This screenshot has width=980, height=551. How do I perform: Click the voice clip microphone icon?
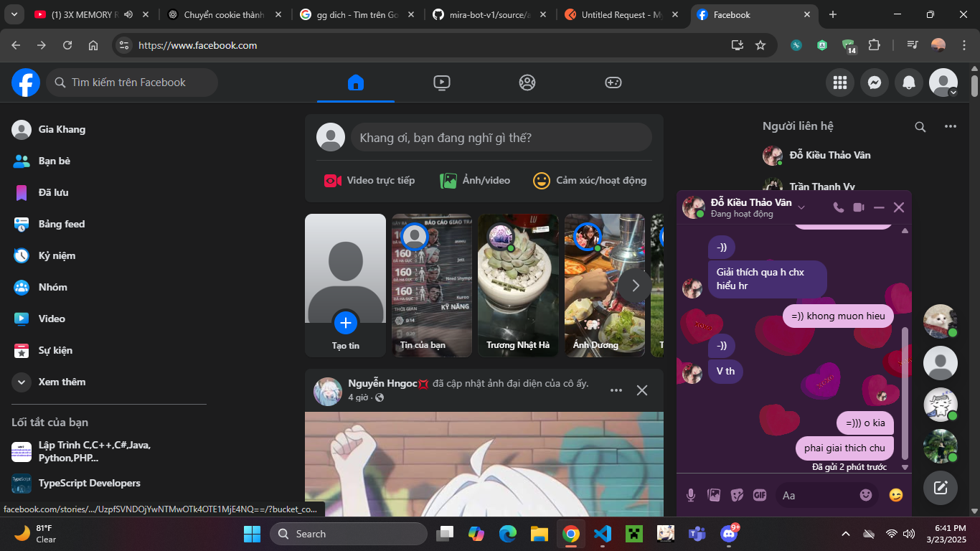tap(691, 495)
